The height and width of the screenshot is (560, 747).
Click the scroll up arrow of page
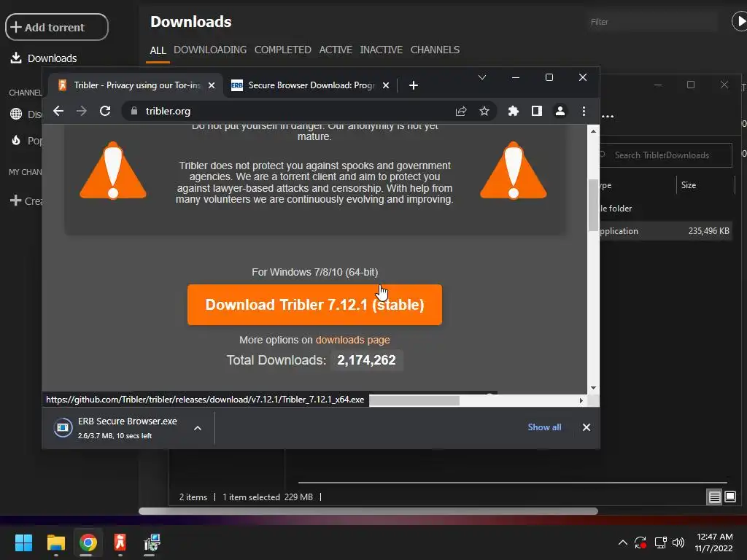pos(593,131)
